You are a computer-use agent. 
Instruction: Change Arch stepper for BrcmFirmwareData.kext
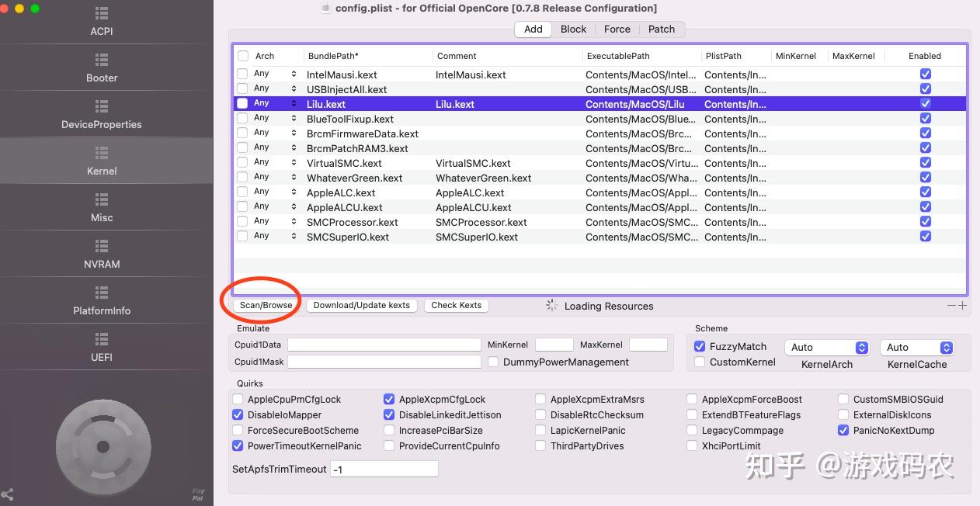pos(294,133)
